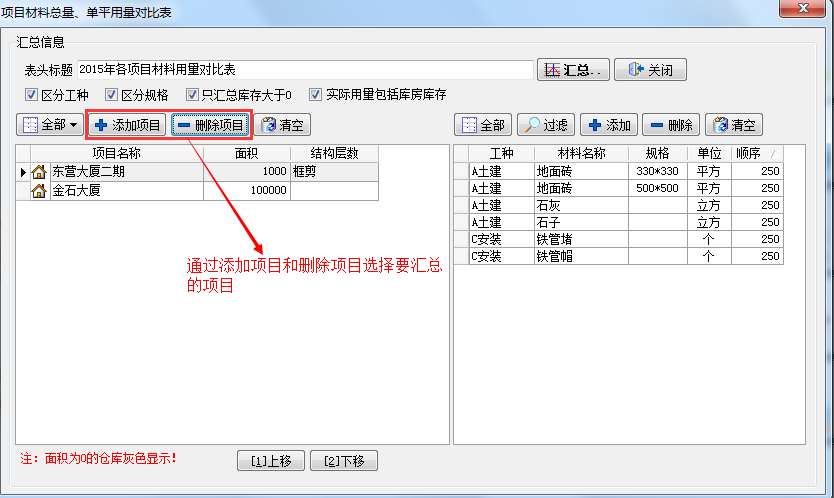Select all materials with right 全部 button

[x=482, y=125]
